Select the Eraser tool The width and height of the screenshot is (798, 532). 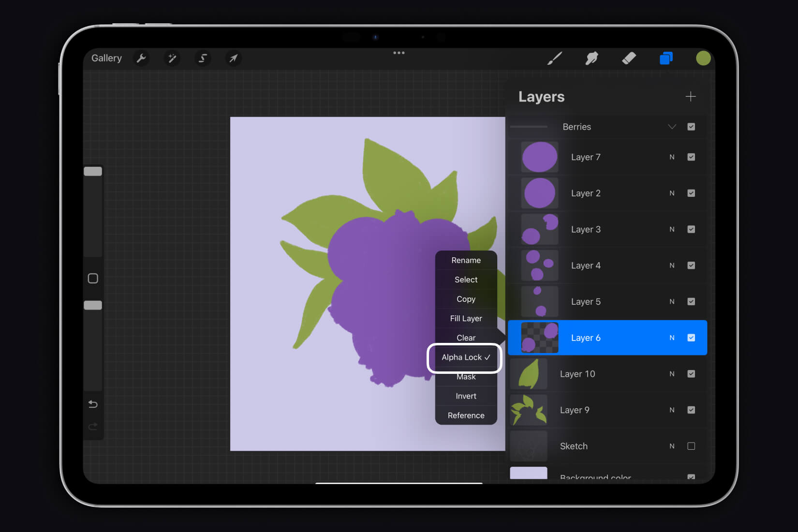click(629, 59)
